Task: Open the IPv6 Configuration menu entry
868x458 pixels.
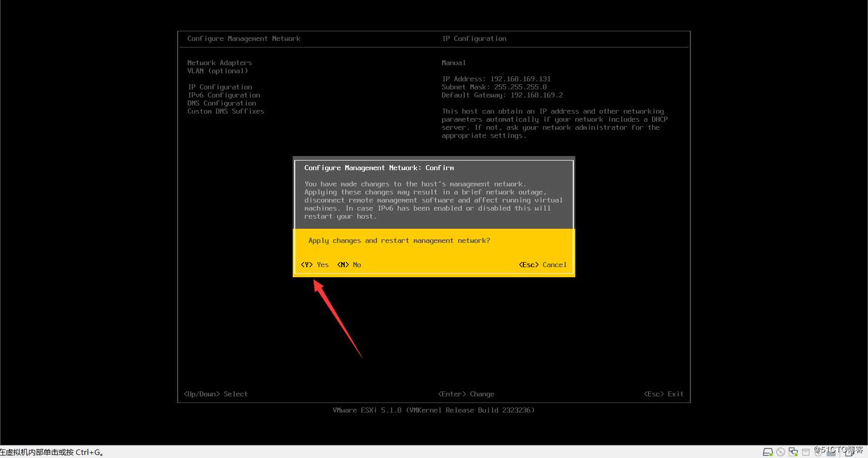Action: click(x=224, y=95)
